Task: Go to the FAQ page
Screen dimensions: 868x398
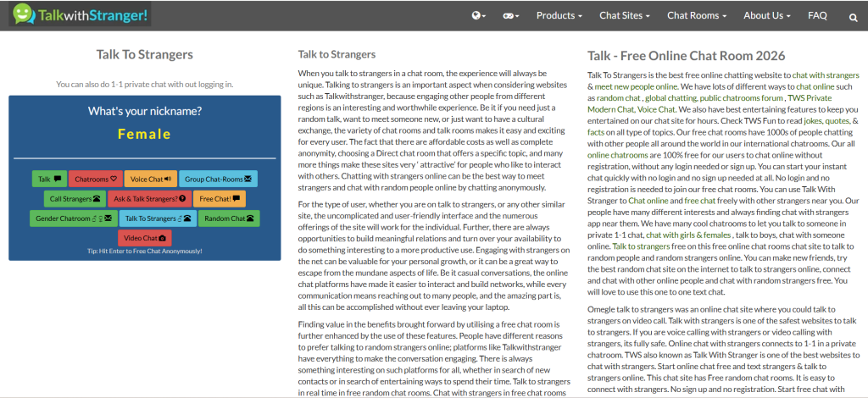Action: [x=817, y=15]
